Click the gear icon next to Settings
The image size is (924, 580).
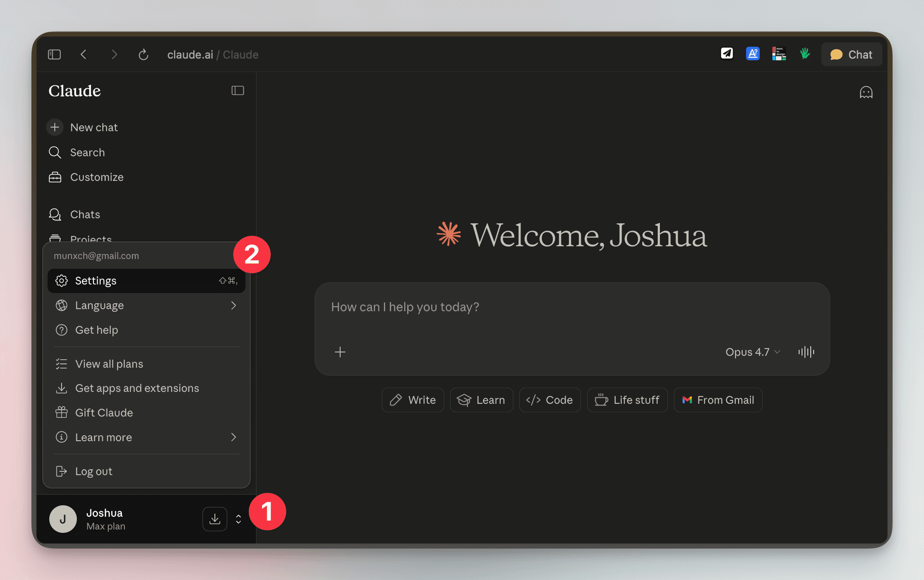pos(62,281)
